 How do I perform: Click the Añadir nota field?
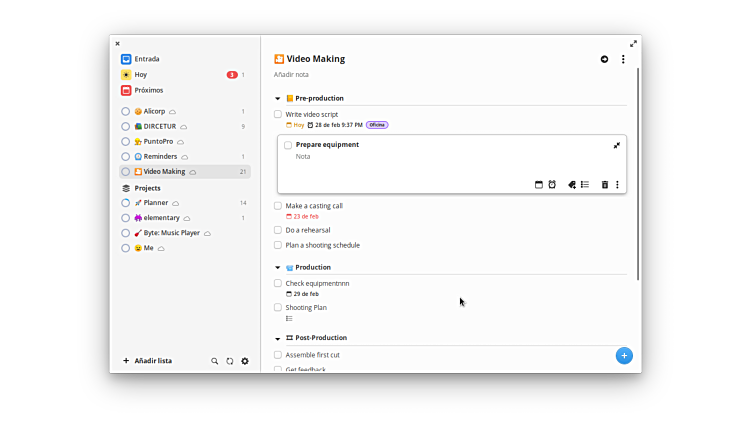[x=291, y=75]
